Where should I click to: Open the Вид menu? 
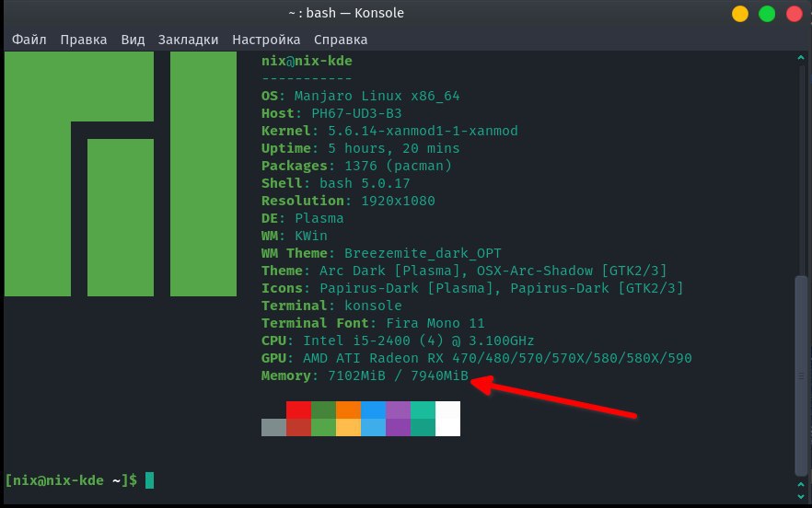click(133, 40)
